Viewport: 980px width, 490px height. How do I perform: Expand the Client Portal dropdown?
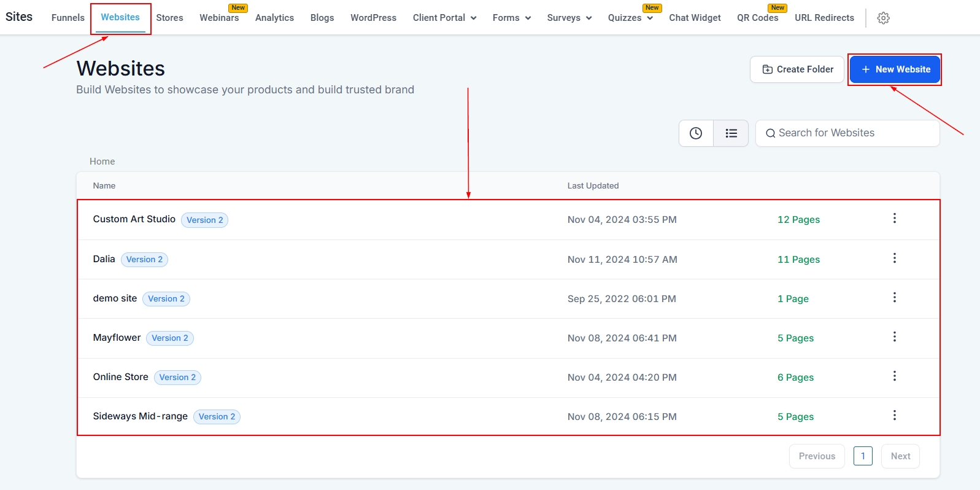click(x=444, y=18)
